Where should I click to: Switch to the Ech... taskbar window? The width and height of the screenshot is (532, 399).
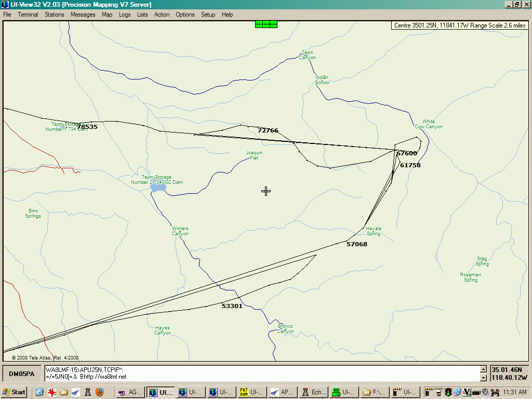313,392
